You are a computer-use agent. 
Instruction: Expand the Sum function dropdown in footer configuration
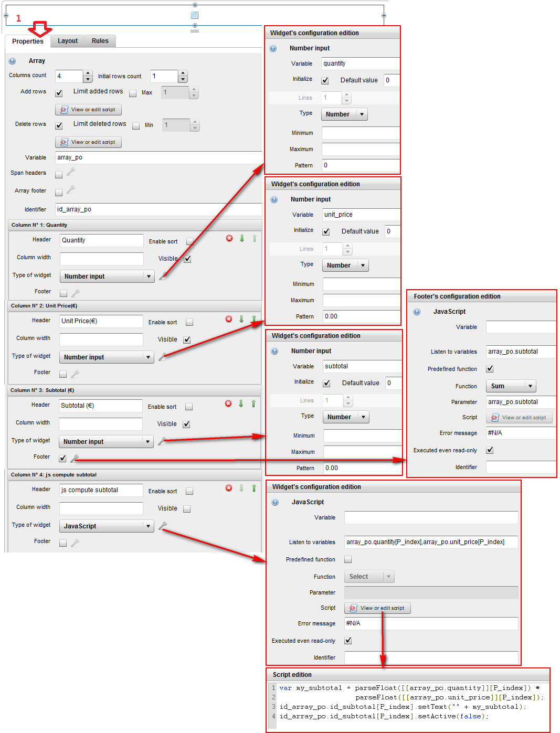click(530, 386)
